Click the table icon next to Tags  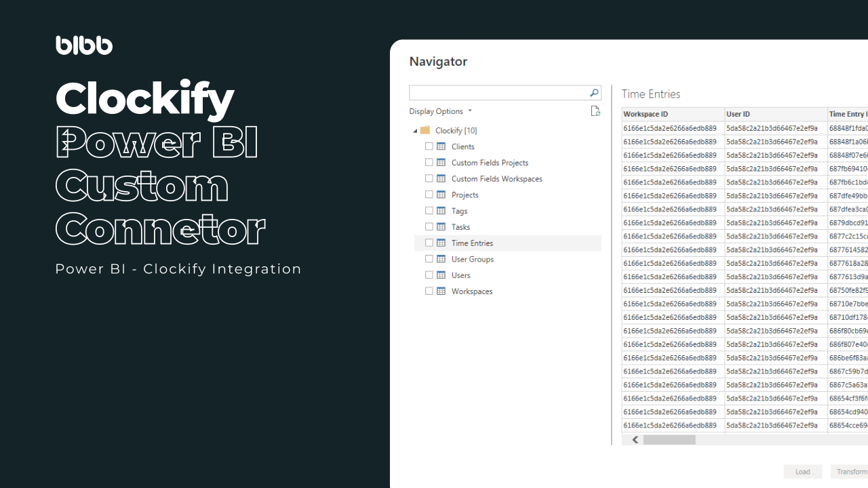pos(441,211)
